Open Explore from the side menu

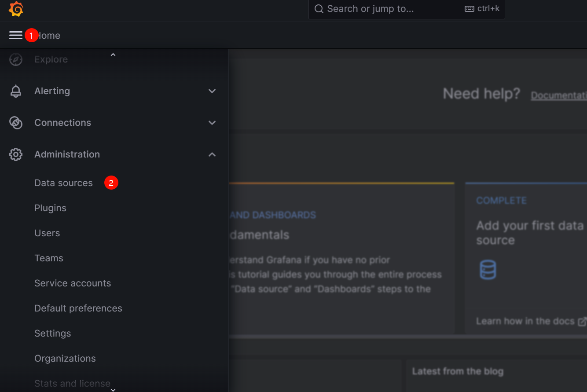(x=51, y=59)
